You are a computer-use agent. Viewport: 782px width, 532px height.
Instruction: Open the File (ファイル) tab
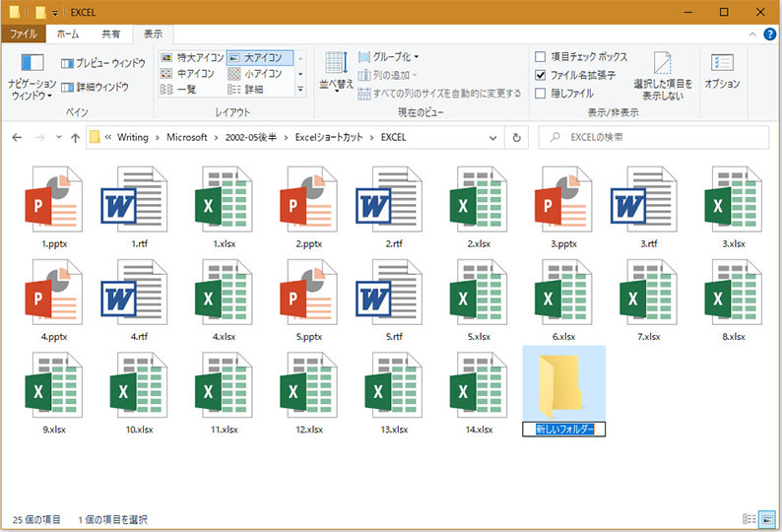coord(23,33)
